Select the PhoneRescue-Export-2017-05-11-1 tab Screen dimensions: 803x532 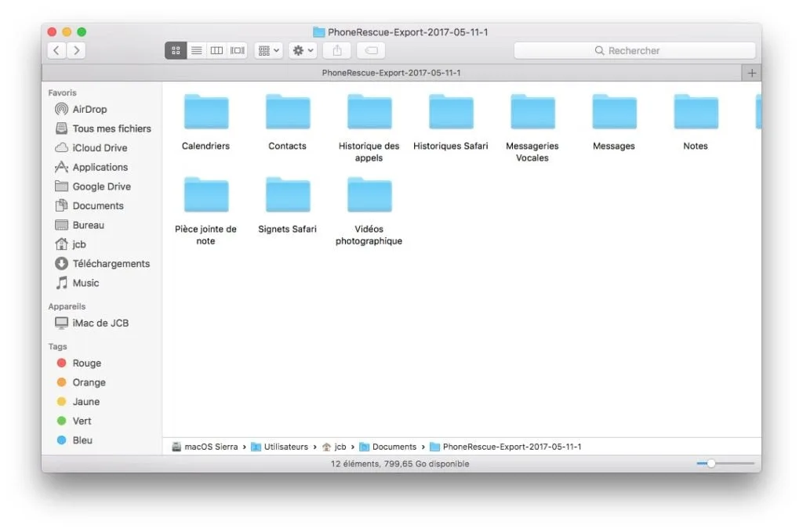391,73
